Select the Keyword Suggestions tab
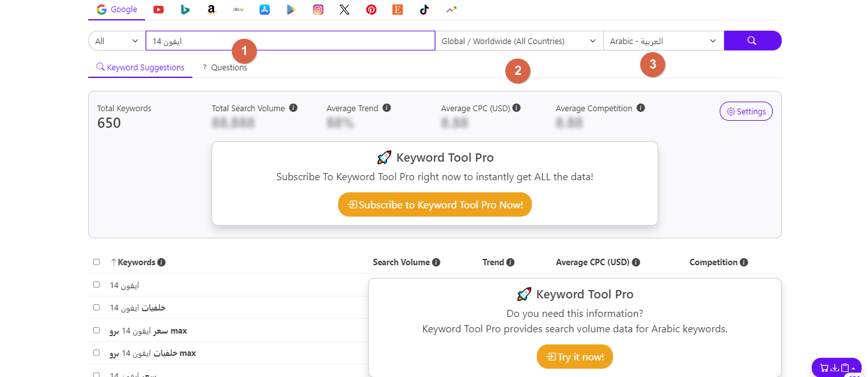The height and width of the screenshot is (377, 868). [140, 67]
